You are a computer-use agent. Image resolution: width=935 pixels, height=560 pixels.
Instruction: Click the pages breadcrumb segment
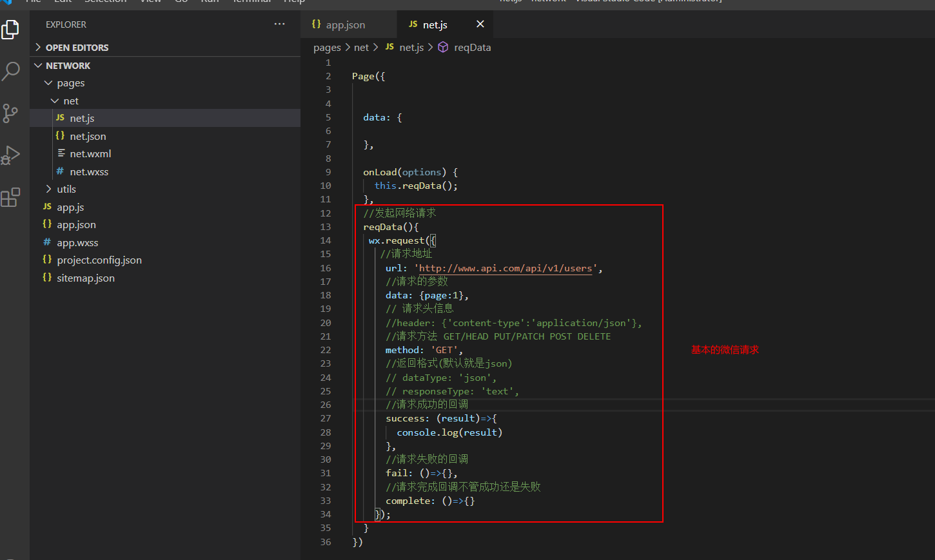327,48
